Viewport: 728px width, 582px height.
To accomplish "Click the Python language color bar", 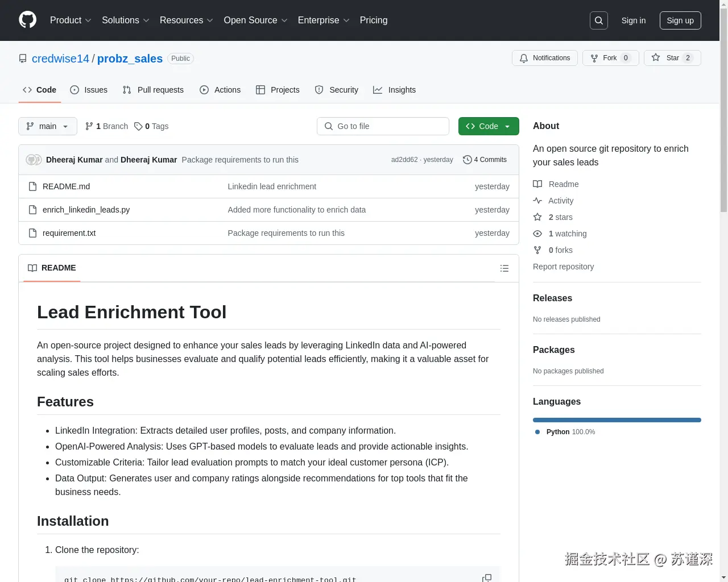I will coord(617,420).
